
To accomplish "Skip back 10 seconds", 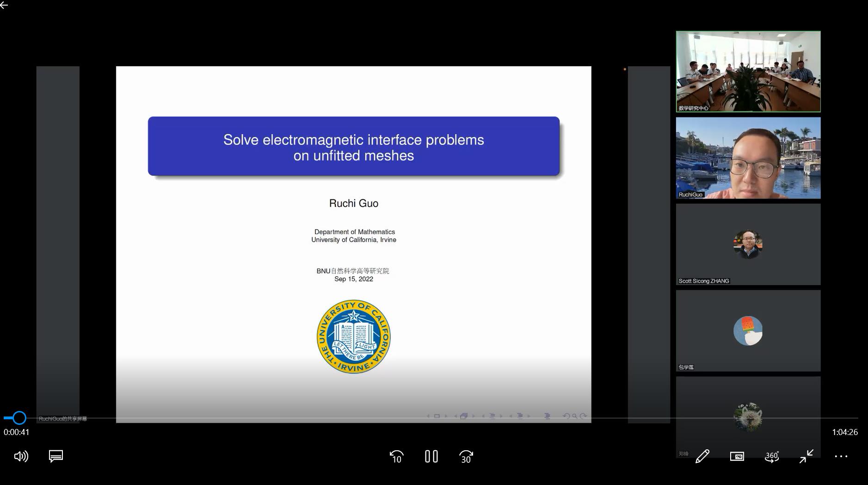I will (x=396, y=457).
